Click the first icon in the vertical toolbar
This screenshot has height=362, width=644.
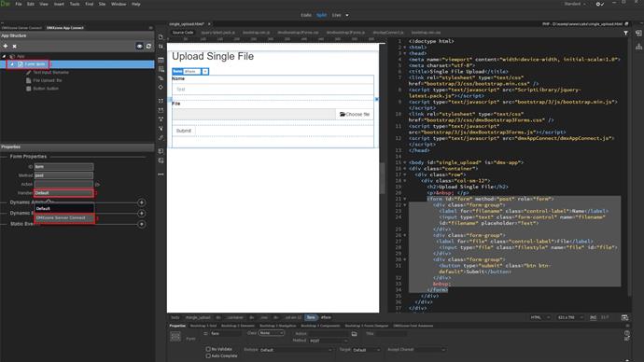click(x=161, y=37)
